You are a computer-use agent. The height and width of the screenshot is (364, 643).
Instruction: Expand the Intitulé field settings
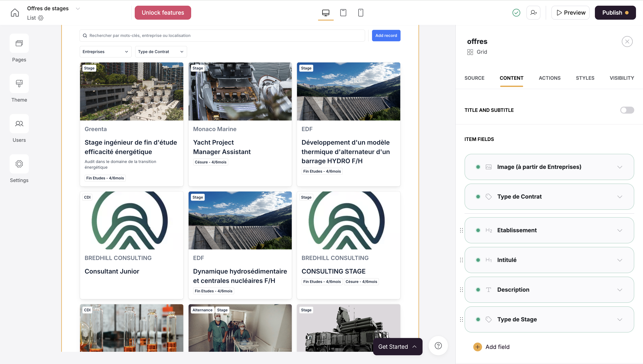click(x=619, y=260)
